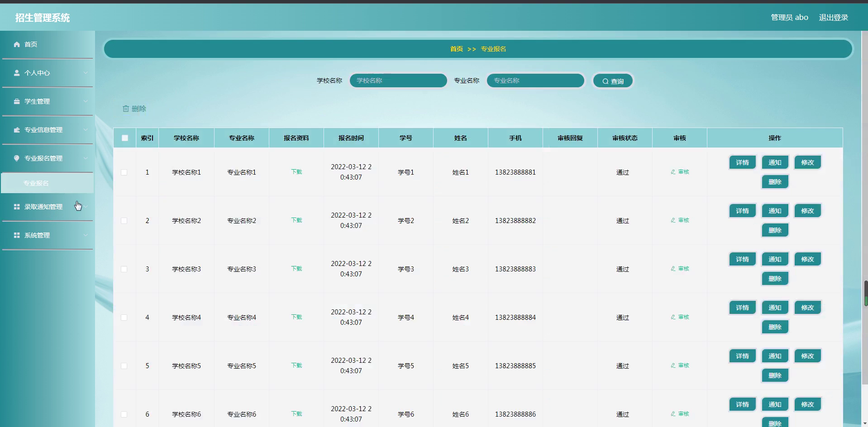868x427 pixels.
Task: Click the grid icon beside 系统管理
Action: (17, 235)
